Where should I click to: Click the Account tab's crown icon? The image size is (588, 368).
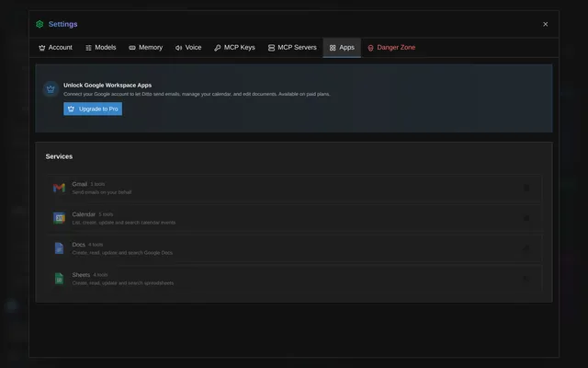[42, 48]
